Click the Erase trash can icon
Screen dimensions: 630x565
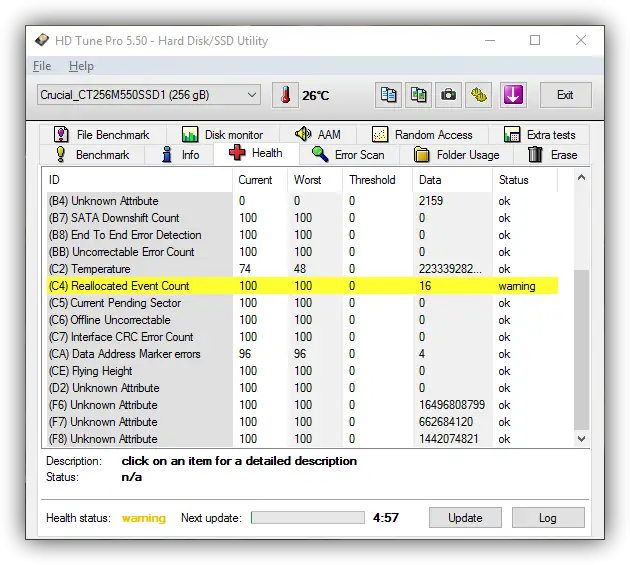click(x=535, y=154)
